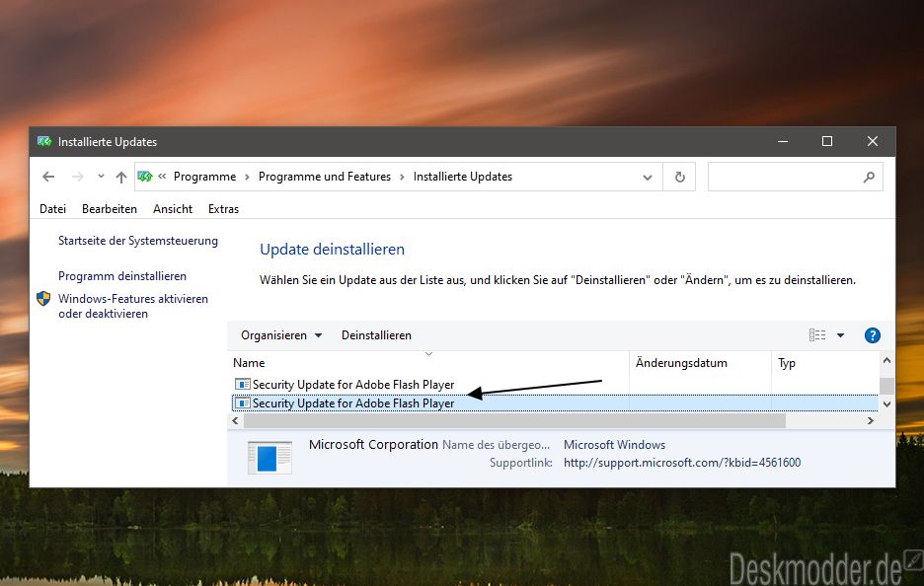924x586 pixels.
Task: Open the recent locations dropdown arrow
Action: (x=101, y=176)
